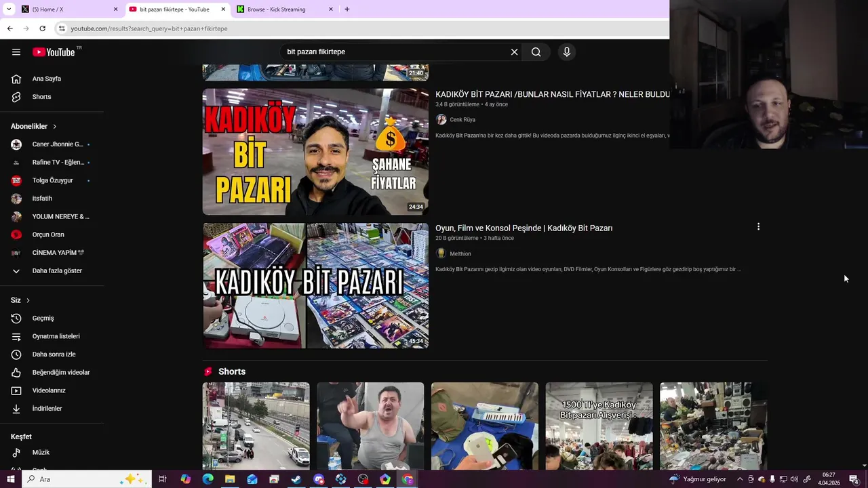Open Copilot from the taskbar

(185, 479)
